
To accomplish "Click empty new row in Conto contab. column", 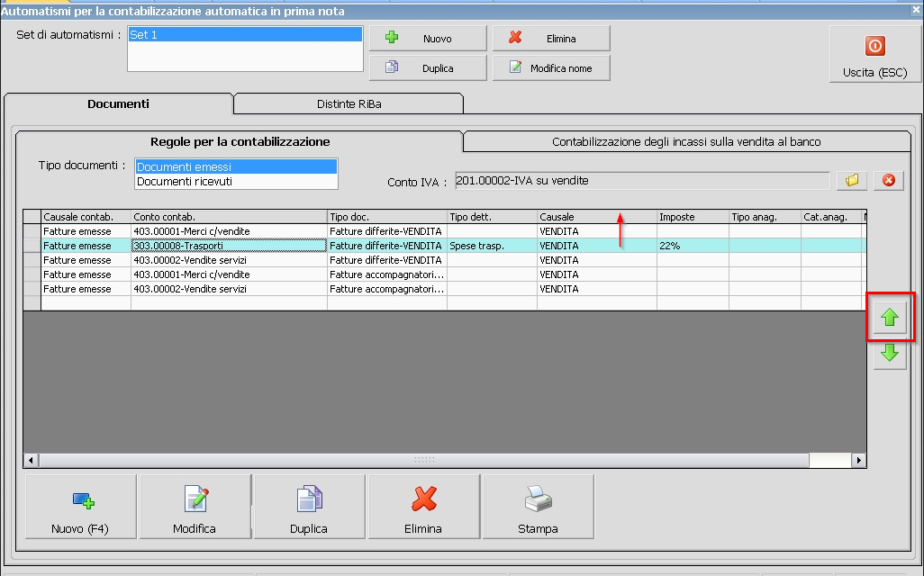I will 230,303.
